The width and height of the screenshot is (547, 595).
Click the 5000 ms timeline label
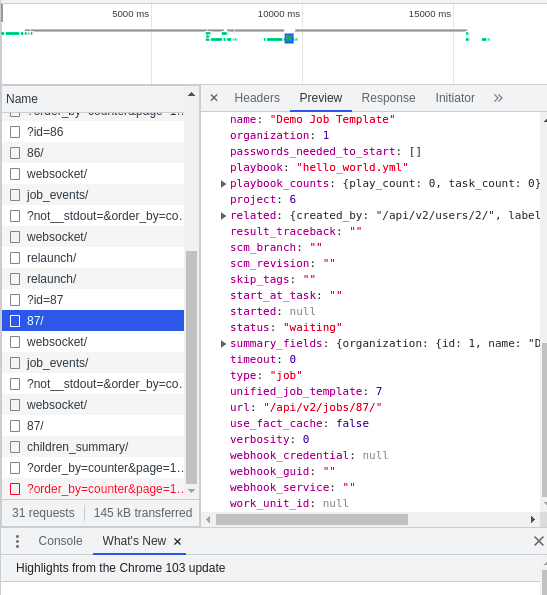130,14
